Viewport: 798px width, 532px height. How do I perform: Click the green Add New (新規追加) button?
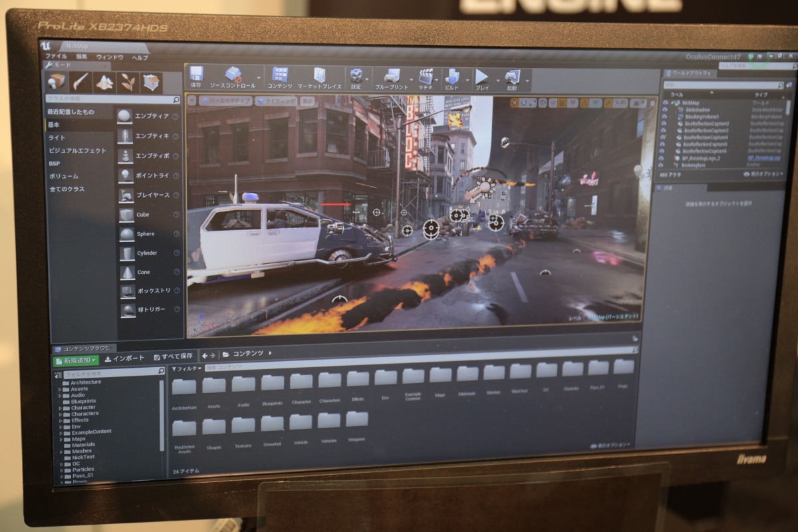(x=76, y=360)
